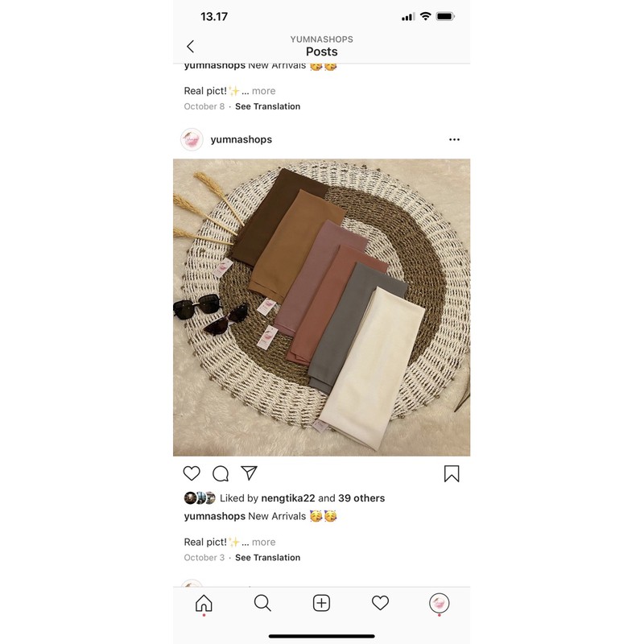Tap See Translation under the October 3 post
This screenshot has height=644, width=644.
click(x=267, y=558)
